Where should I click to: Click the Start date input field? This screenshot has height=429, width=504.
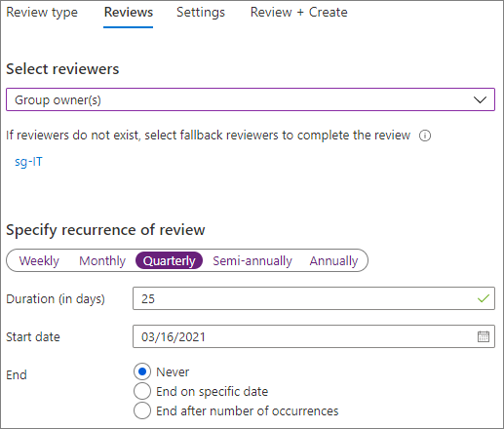point(314,336)
